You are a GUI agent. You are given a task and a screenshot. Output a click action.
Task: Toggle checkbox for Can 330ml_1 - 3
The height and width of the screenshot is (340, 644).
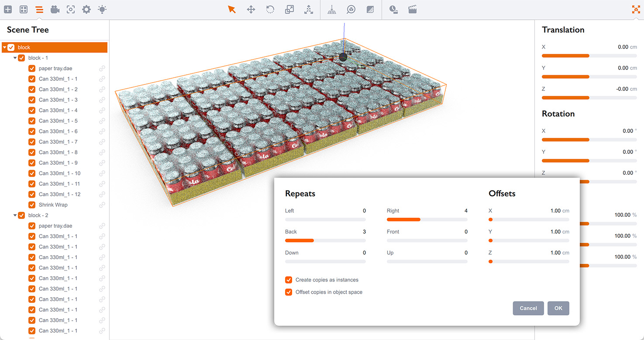click(32, 100)
